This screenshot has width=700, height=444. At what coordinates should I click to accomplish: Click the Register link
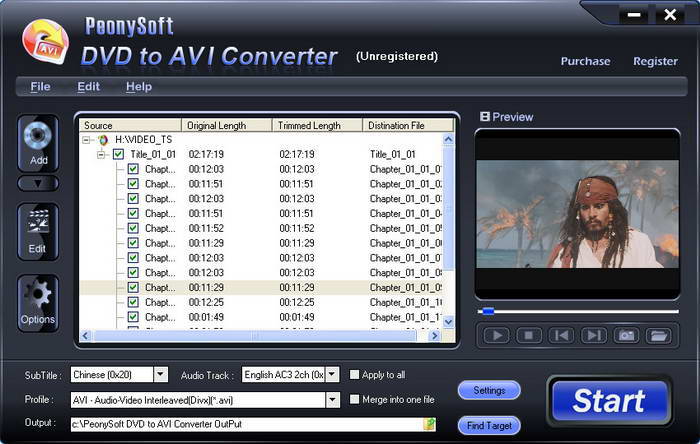(655, 61)
